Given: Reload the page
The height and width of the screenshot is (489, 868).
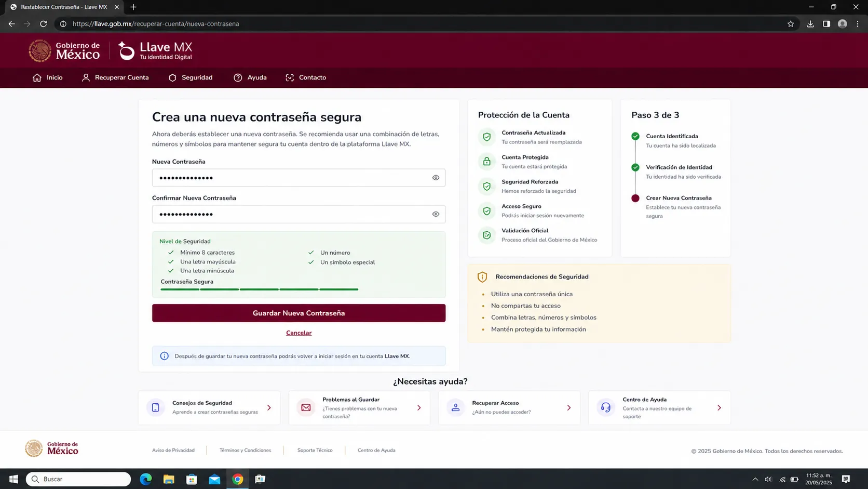Looking at the screenshot, I should 44,24.
